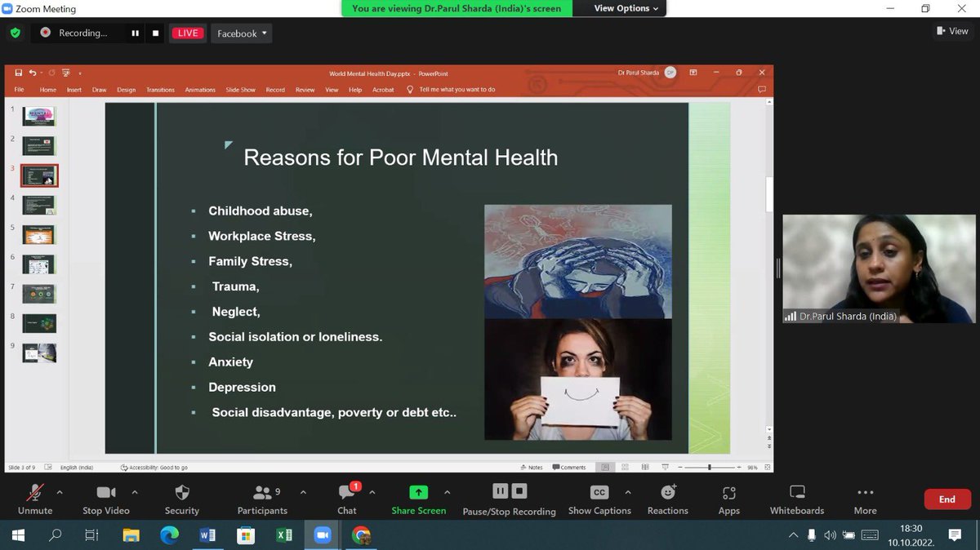Expand captions options arrow

click(x=627, y=492)
